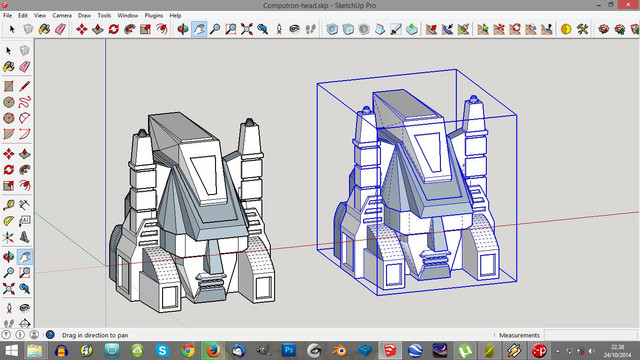
Task: Open Skype from the taskbar
Action: tap(162, 351)
